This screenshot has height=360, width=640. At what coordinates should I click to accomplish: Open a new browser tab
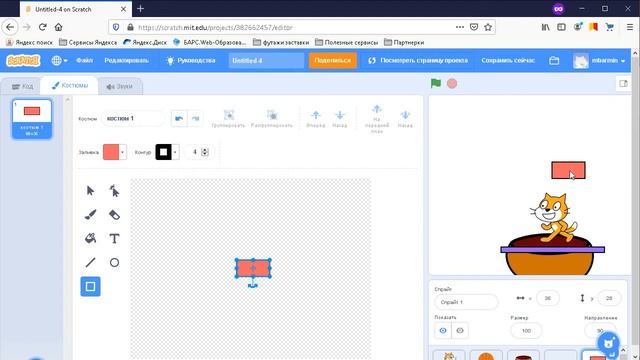(140, 9)
